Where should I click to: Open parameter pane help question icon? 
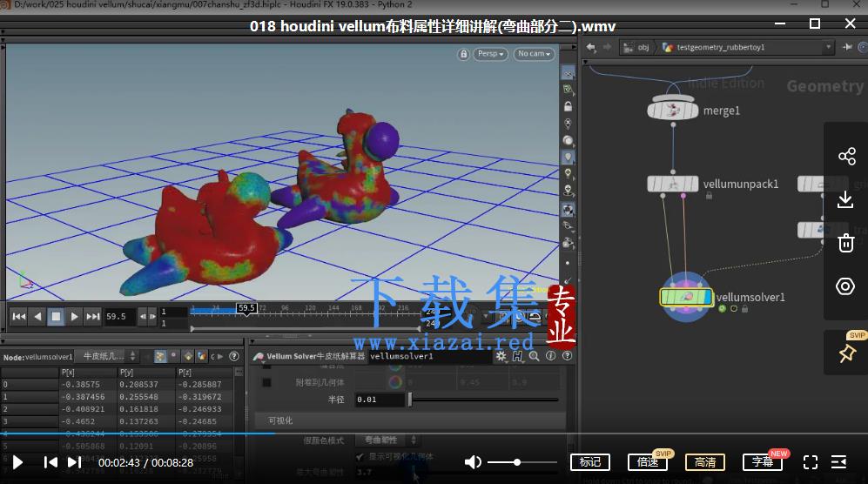(x=567, y=356)
